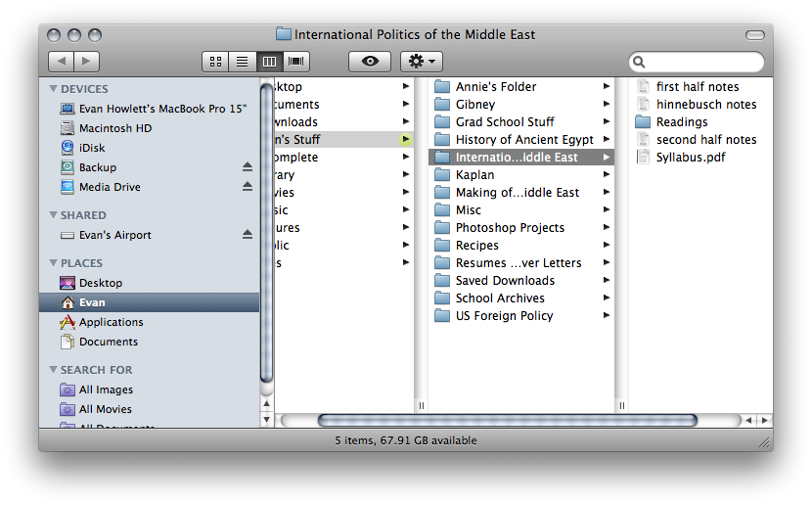
Task: Open iDisk in sidebar
Action: coord(149,148)
